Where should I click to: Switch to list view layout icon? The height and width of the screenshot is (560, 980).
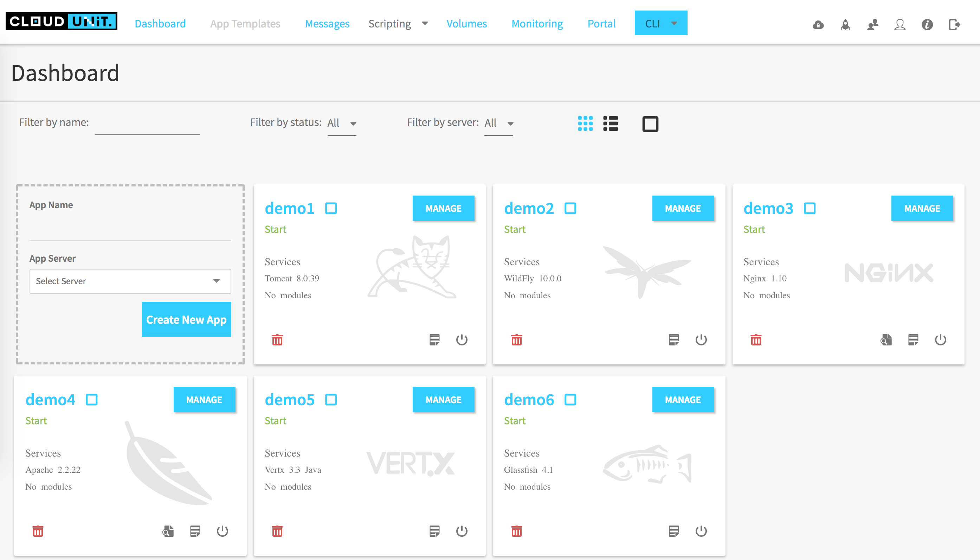pyautogui.click(x=610, y=124)
